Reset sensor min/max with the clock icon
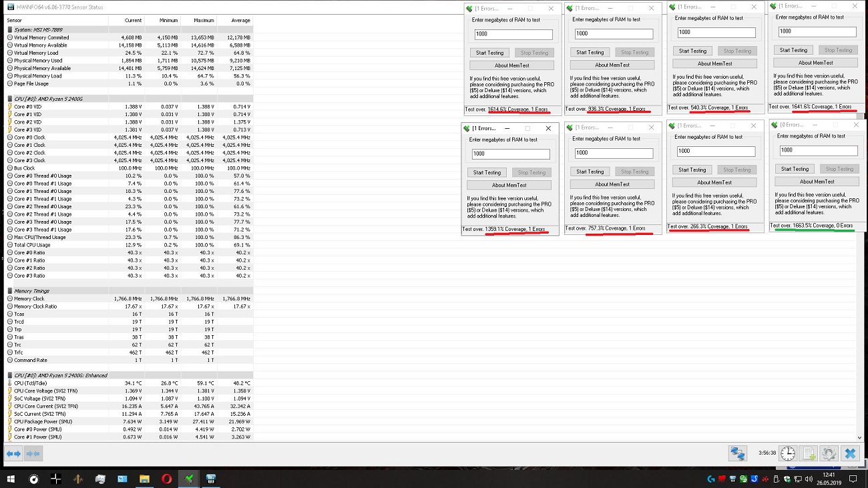 click(788, 453)
